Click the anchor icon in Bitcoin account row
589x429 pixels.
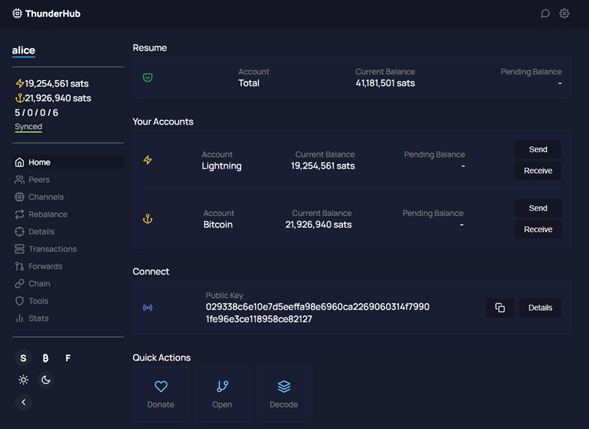coord(148,219)
